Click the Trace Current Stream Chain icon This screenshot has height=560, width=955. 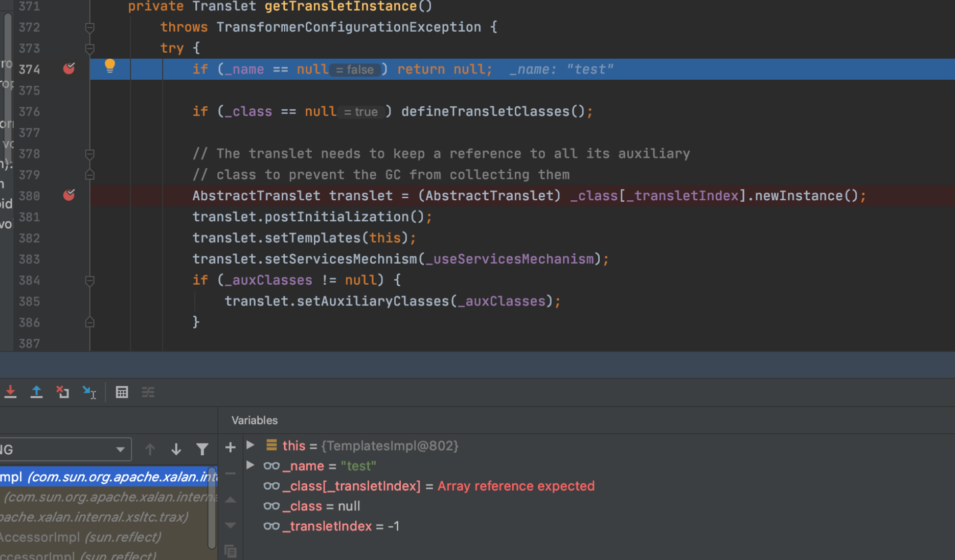[x=148, y=392]
